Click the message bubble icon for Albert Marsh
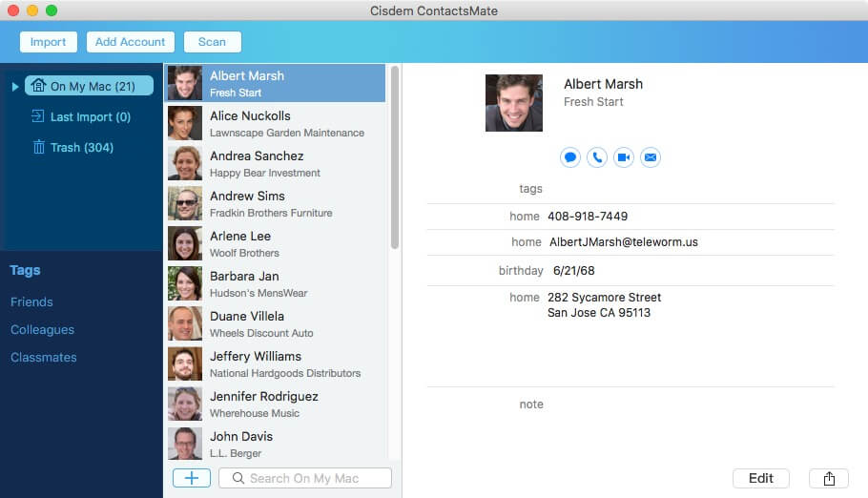The width and height of the screenshot is (868, 498). pyautogui.click(x=570, y=157)
